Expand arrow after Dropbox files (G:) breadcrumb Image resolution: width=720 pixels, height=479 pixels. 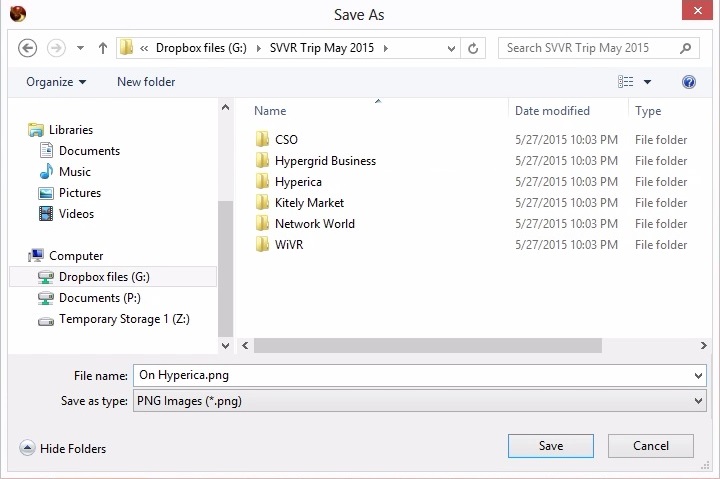pyautogui.click(x=259, y=48)
